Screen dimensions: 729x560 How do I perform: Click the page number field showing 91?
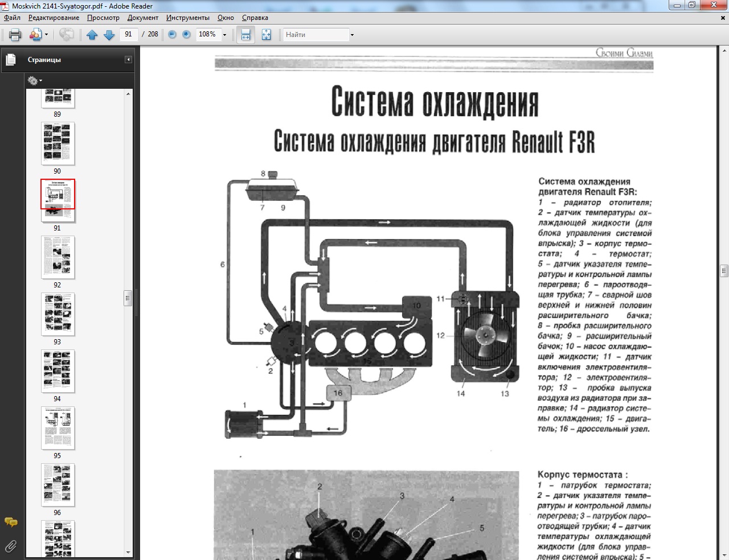pyautogui.click(x=129, y=34)
